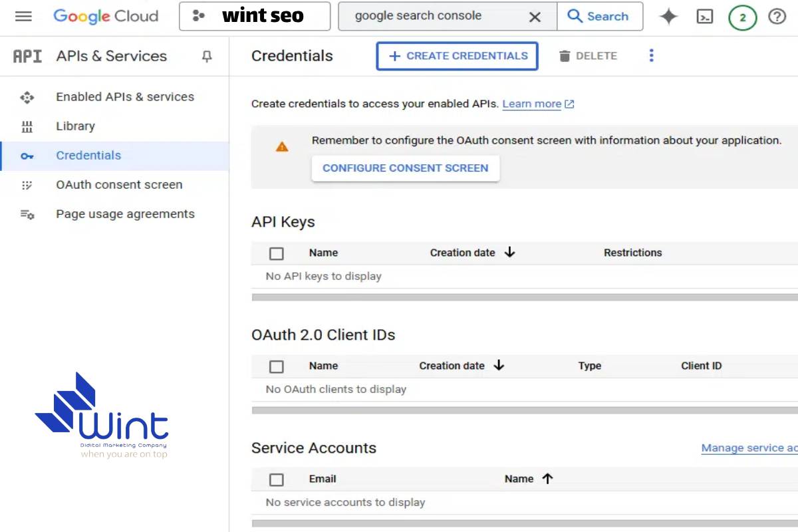Sort OAuth clients by Name column
Screen dimensions: 798x532
click(x=323, y=366)
